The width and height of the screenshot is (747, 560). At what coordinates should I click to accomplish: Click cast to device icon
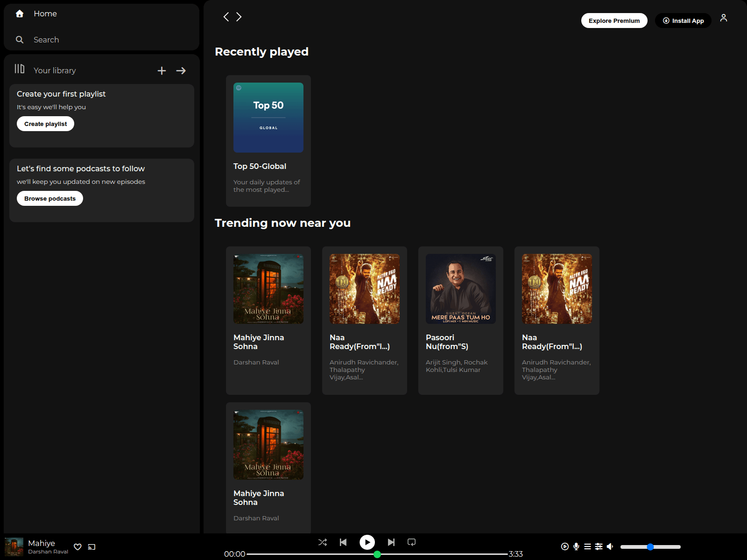[92, 547]
